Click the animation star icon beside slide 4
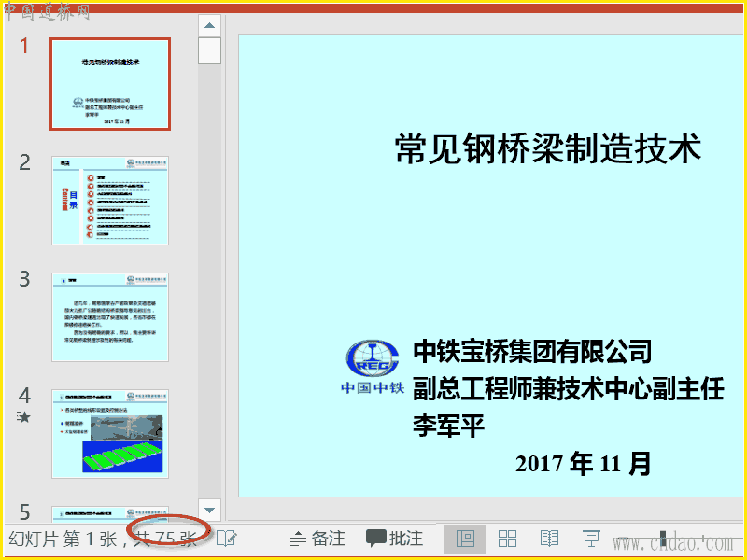Viewport: 747px width, 560px height. (x=23, y=417)
